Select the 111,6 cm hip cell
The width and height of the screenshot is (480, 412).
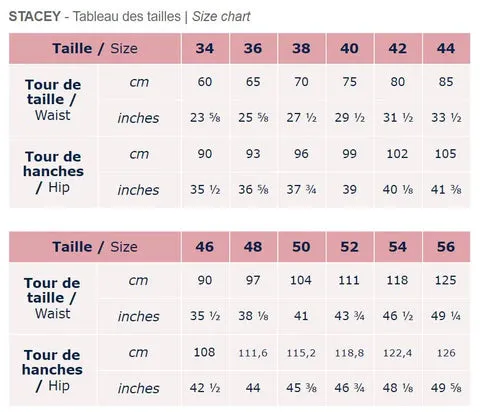(x=253, y=353)
